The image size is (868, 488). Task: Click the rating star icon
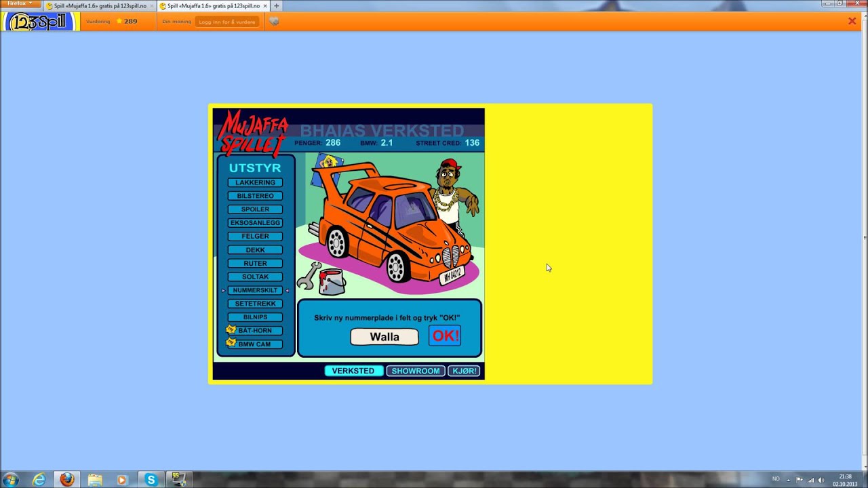(119, 21)
